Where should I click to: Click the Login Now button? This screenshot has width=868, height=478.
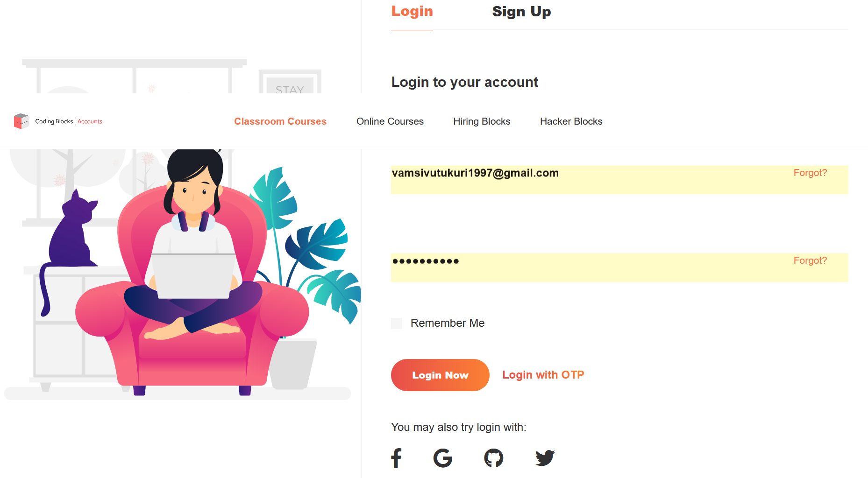tap(440, 375)
